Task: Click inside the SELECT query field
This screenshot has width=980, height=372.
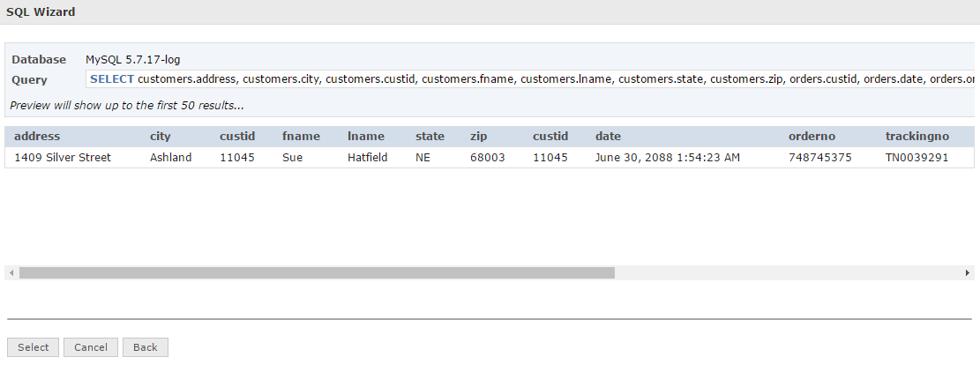Action: (529, 79)
